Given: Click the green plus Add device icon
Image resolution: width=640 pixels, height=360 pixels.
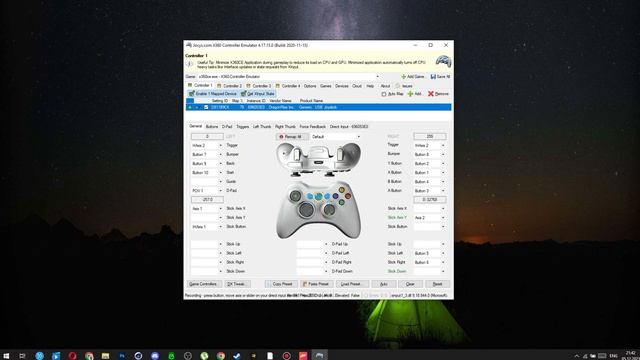Looking at the screenshot, I should [410, 94].
